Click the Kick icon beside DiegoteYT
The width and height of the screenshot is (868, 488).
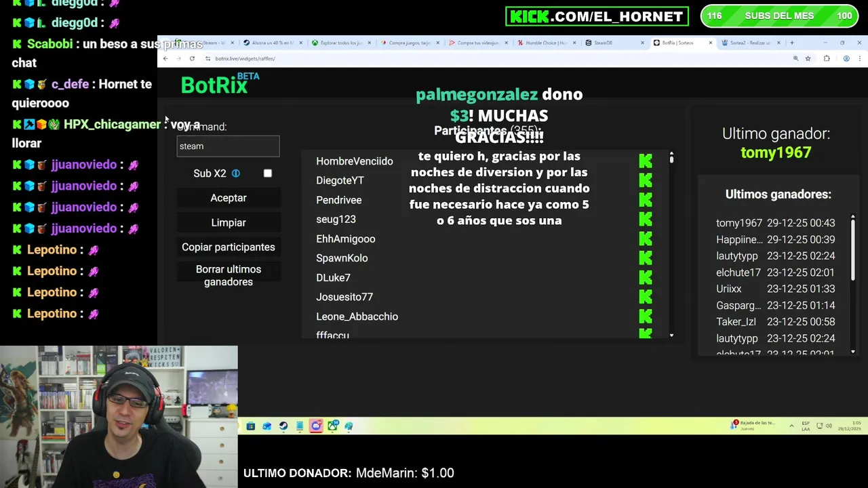646,180
